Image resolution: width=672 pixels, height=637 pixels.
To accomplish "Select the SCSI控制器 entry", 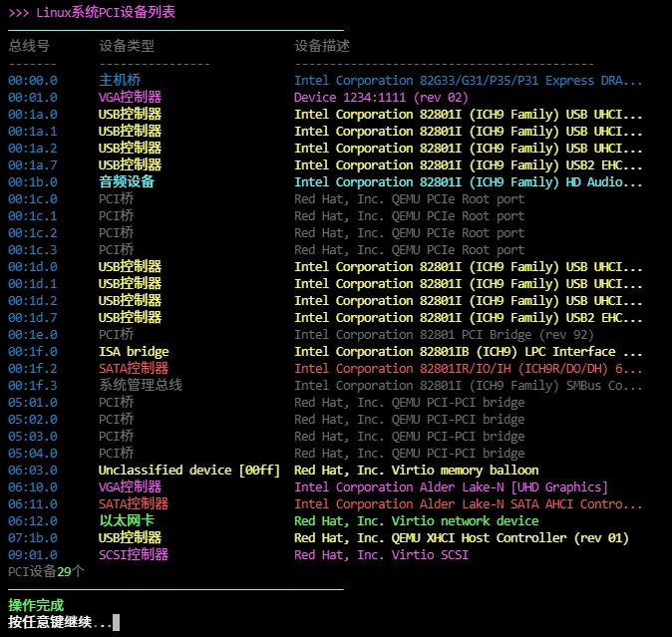I will [134, 554].
